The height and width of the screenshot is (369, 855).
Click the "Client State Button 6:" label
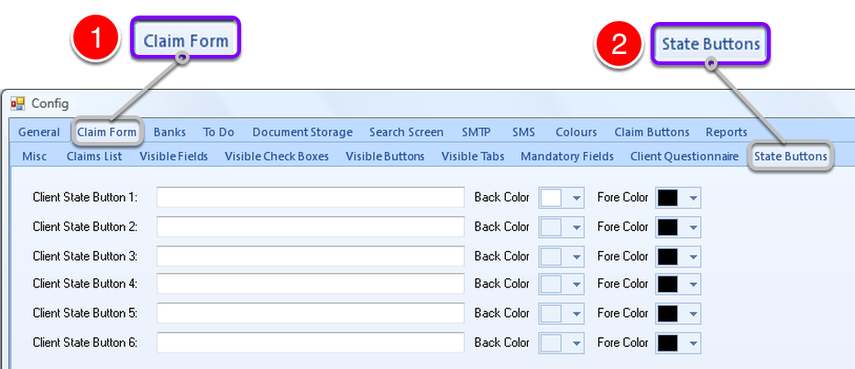[85, 343]
